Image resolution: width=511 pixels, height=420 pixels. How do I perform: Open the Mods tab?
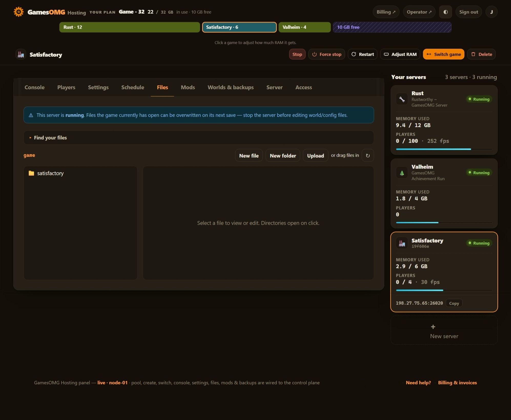tap(188, 87)
